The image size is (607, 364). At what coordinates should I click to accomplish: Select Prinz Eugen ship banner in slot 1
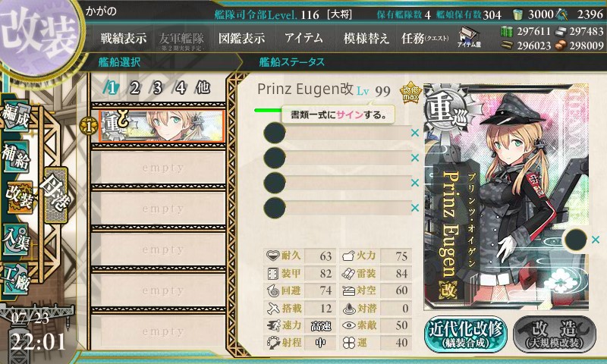[162, 126]
